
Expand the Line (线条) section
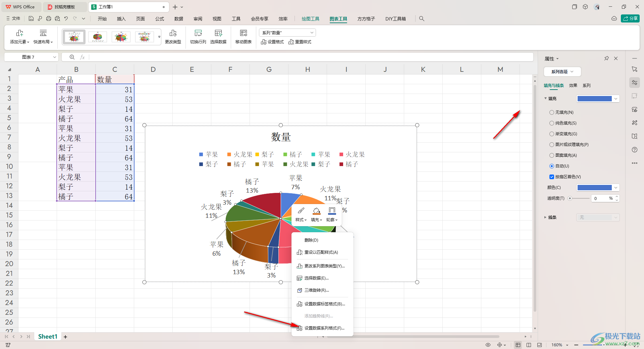click(x=545, y=217)
